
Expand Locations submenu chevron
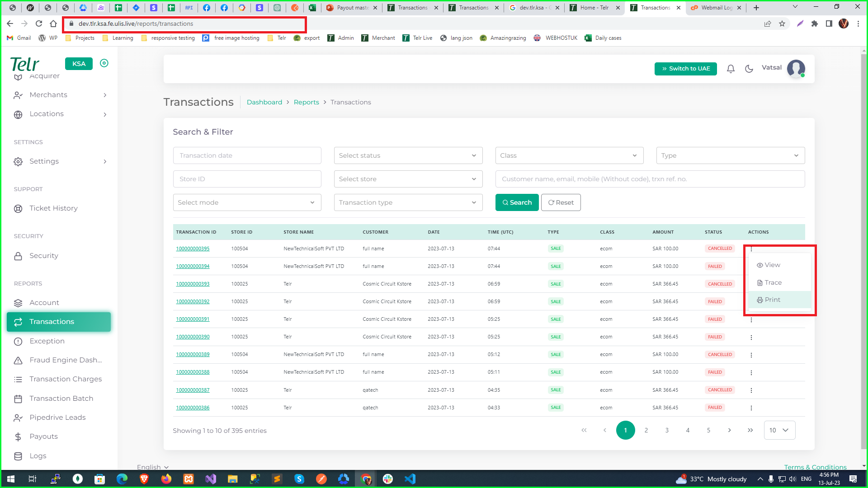click(105, 115)
